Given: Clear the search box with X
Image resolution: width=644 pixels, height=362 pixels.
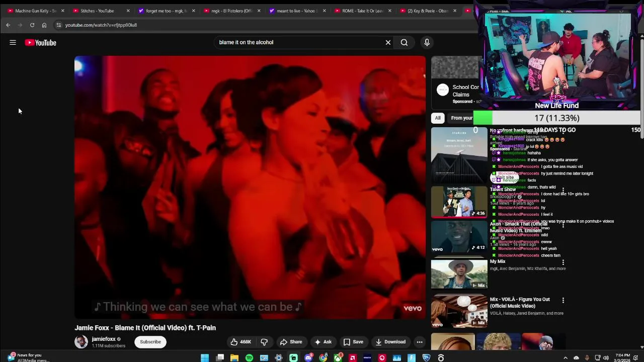Looking at the screenshot, I should click(x=388, y=42).
